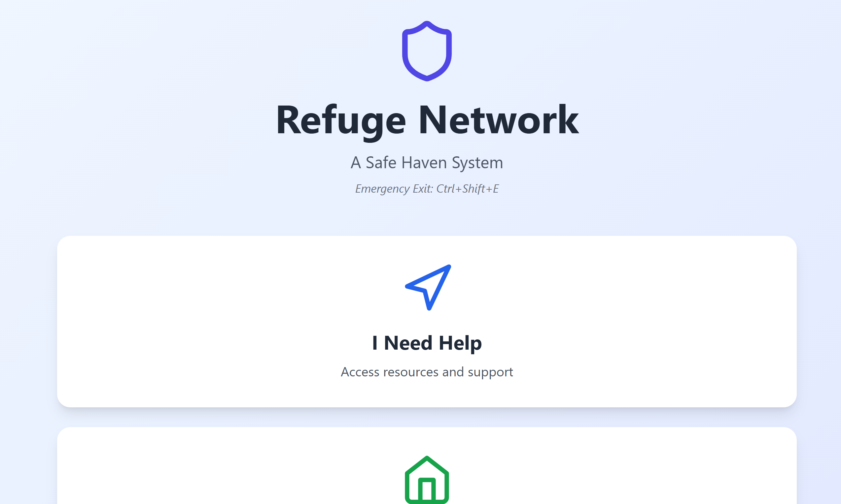Click the word "support" in card description
This screenshot has height=504, width=841.
coord(490,373)
